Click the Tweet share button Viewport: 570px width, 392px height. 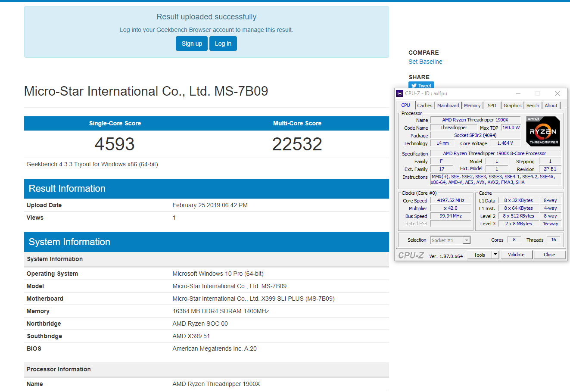click(x=421, y=85)
